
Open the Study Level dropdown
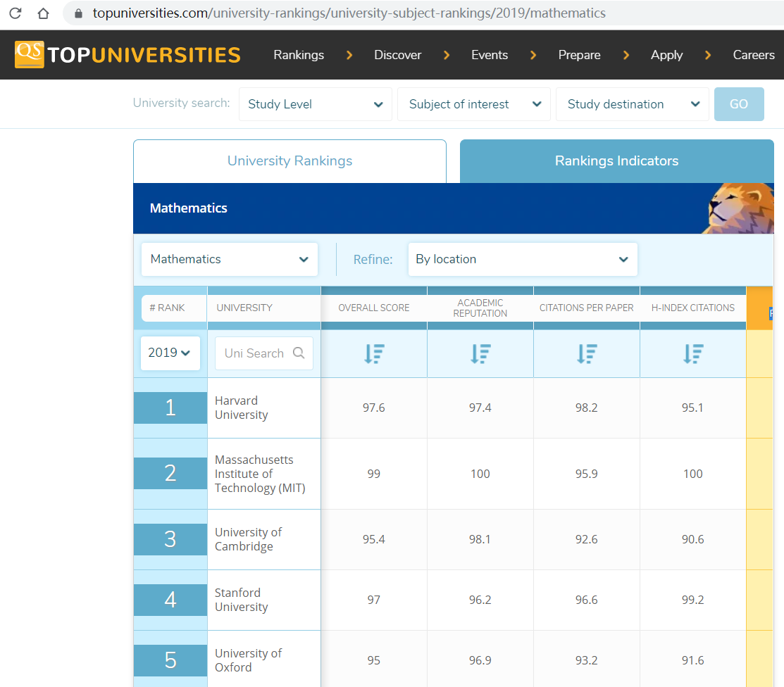(x=315, y=104)
